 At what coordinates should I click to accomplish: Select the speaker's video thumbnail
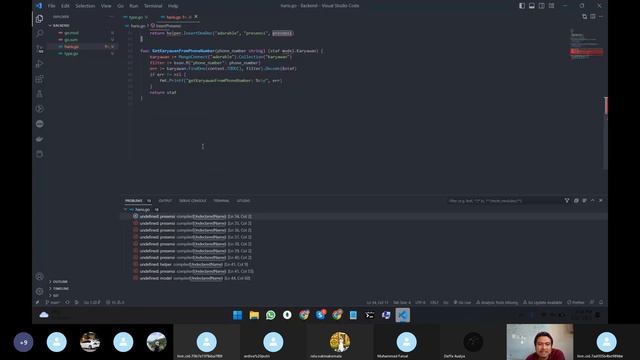tap(540, 342)
